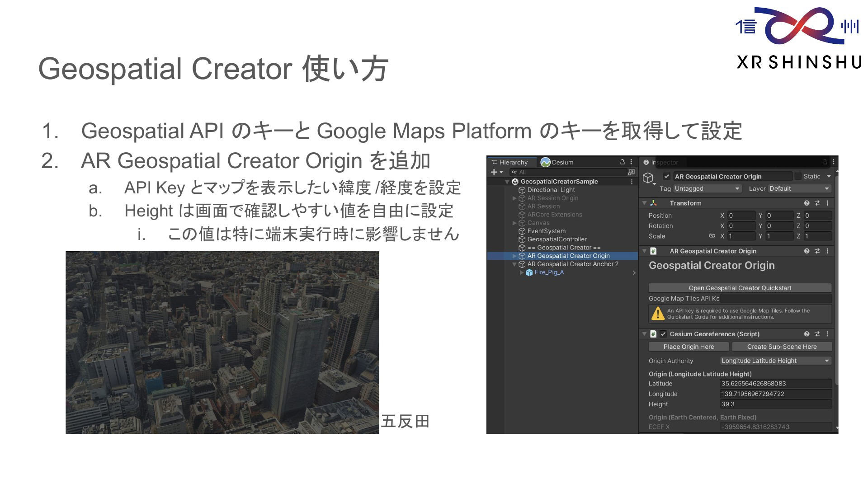
Task: Expand the AR Session Origin tree item
Action: point(514,198)
